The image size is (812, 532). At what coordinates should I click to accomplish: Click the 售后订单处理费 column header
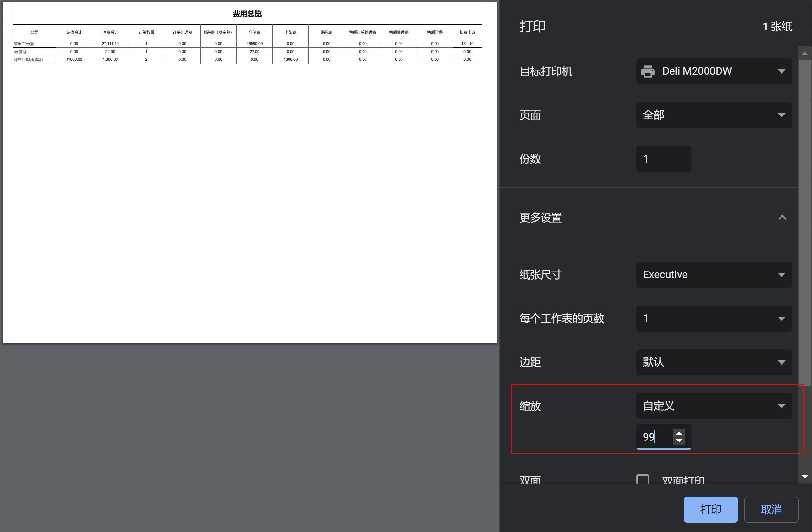coord(363,32)
